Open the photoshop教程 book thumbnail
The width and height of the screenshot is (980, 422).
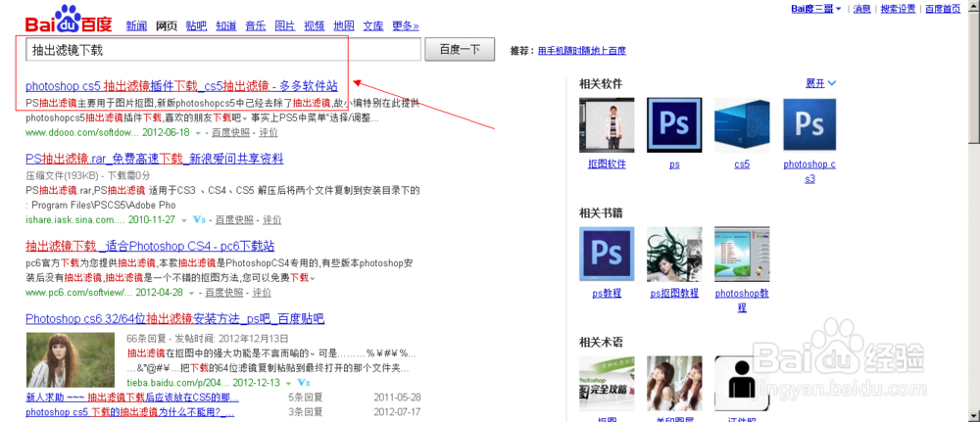pyautogui.click(x=741, y=254)
